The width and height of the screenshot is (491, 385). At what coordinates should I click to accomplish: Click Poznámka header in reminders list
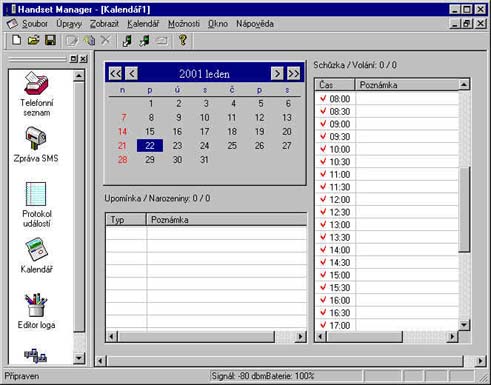tap(227, 220)
